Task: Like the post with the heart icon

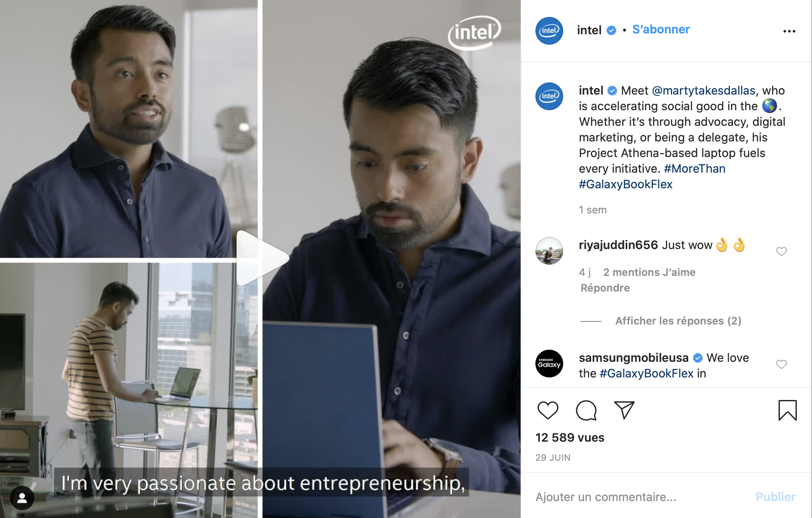Action: pyautogui.click(x=548, y=410)
